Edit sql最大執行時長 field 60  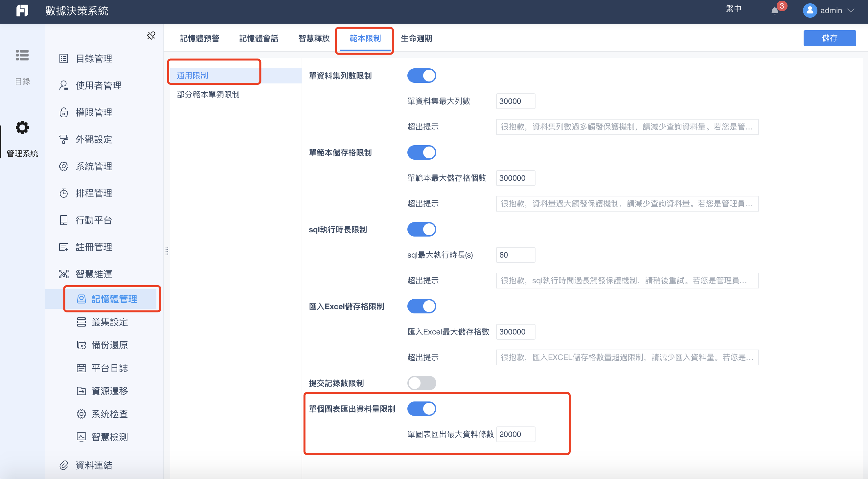515,255
